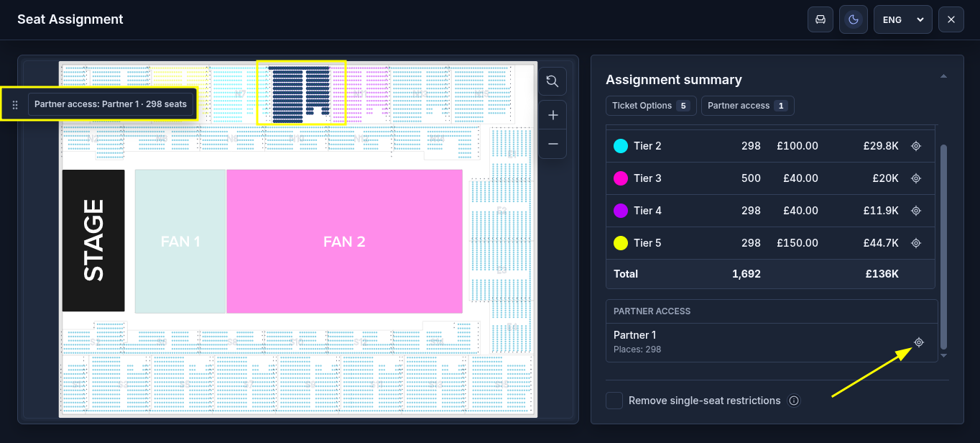Enable Remove single-seat restrictions checkbox

[x=614, y=401]
